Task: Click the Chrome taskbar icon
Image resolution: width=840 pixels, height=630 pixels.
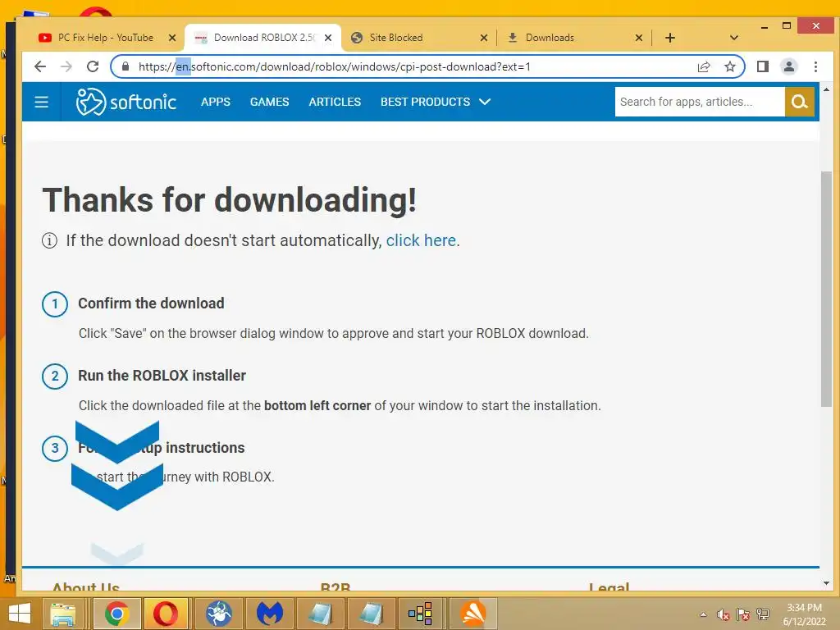Action: pos(116,614)
